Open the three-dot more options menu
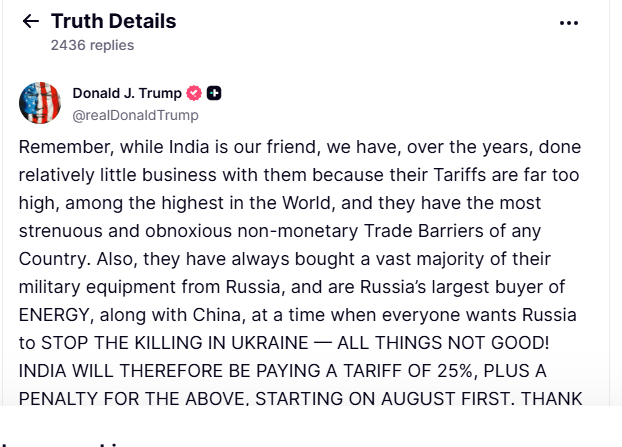 click(x=569, y=23)
